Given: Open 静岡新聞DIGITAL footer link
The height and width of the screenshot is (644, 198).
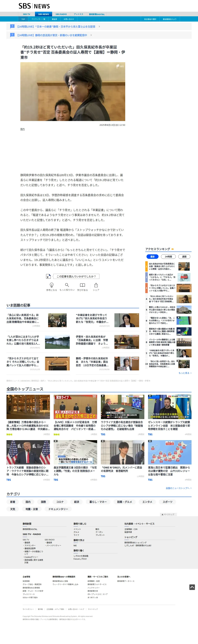Looking at the screenshot, I should [30, 529].
